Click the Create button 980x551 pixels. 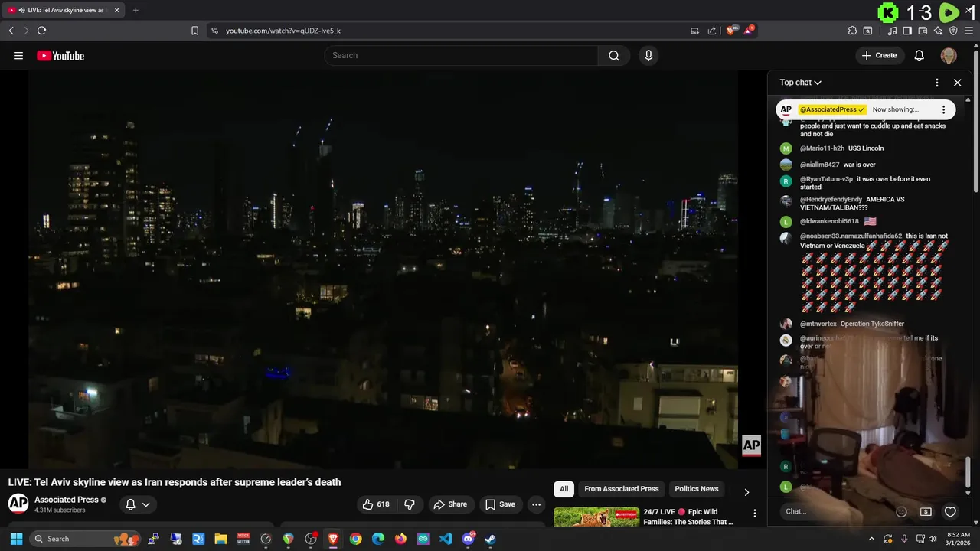pos(879,55)
